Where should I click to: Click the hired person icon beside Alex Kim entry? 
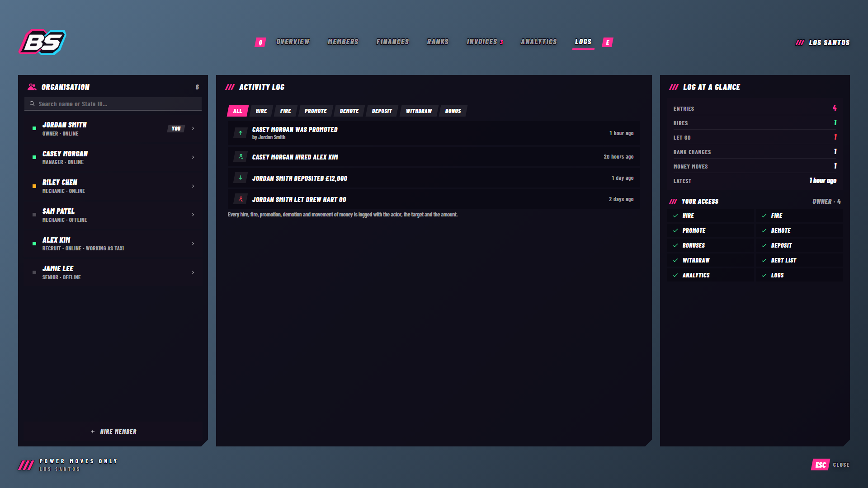[241, 157]
